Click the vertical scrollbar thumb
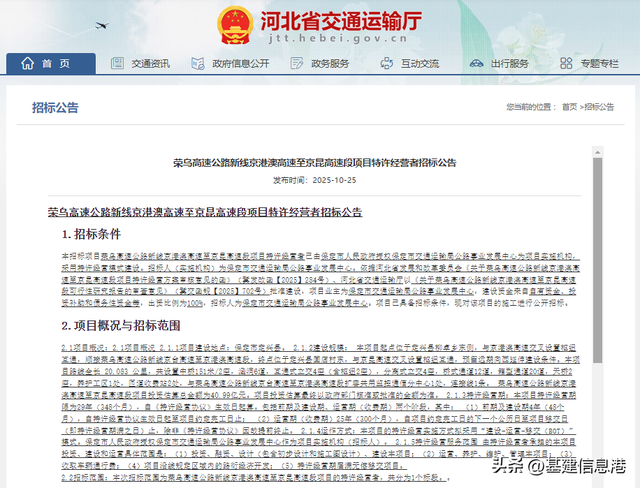This screenshot has width=640, height=488. [x=598, y=260]
